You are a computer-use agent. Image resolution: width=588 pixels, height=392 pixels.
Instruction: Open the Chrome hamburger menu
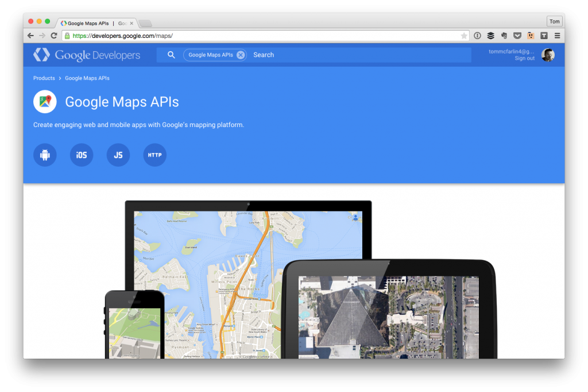[x=557, y=36]
